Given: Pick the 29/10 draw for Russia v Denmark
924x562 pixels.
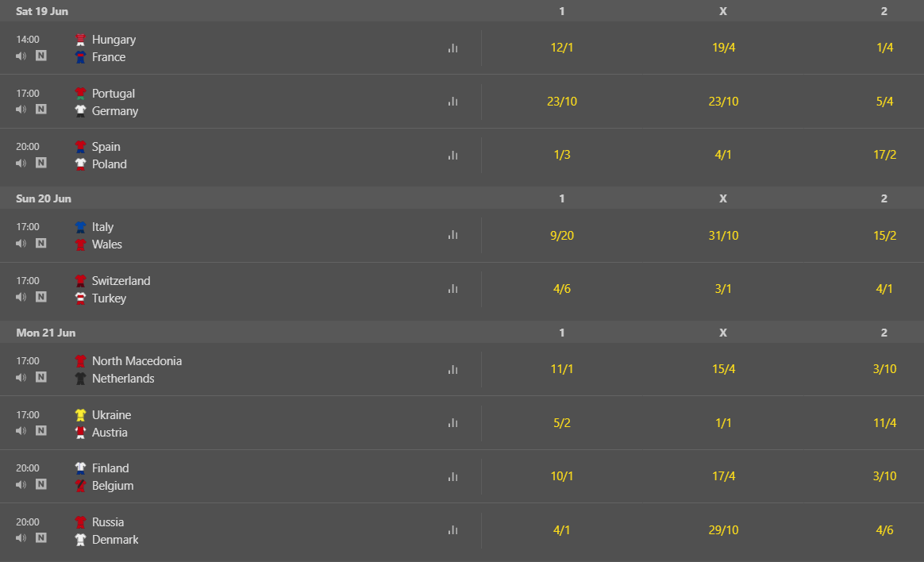Looking at the screenshot, I should pyautogui.click(x=722, y=530).
